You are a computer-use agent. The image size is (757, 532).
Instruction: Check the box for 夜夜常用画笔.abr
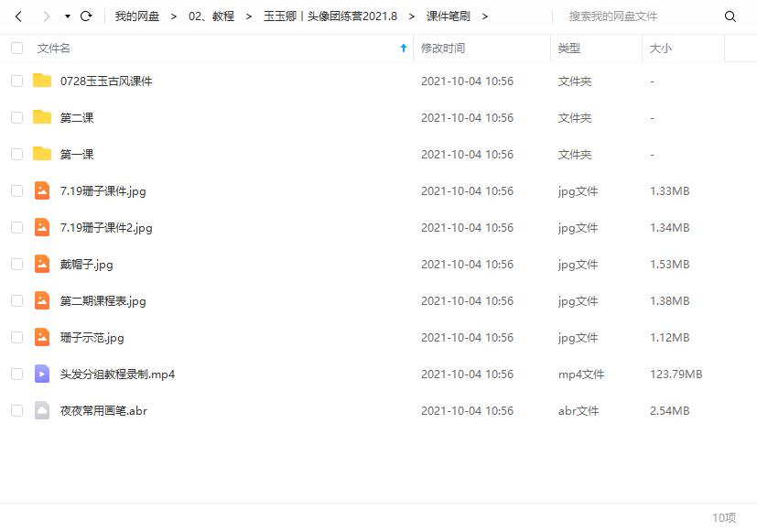pyautogui.click(x=16, y=411)
